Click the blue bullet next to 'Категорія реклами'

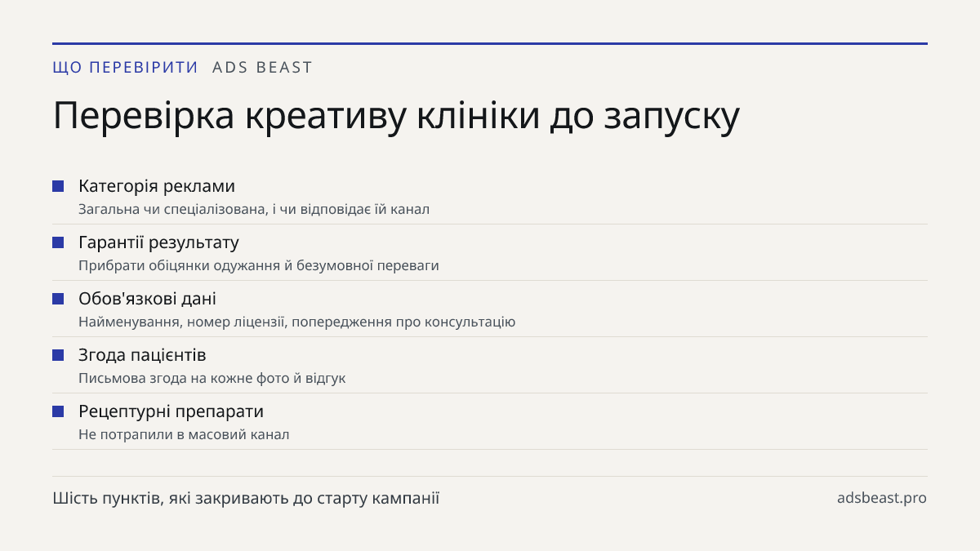(58, 186)
